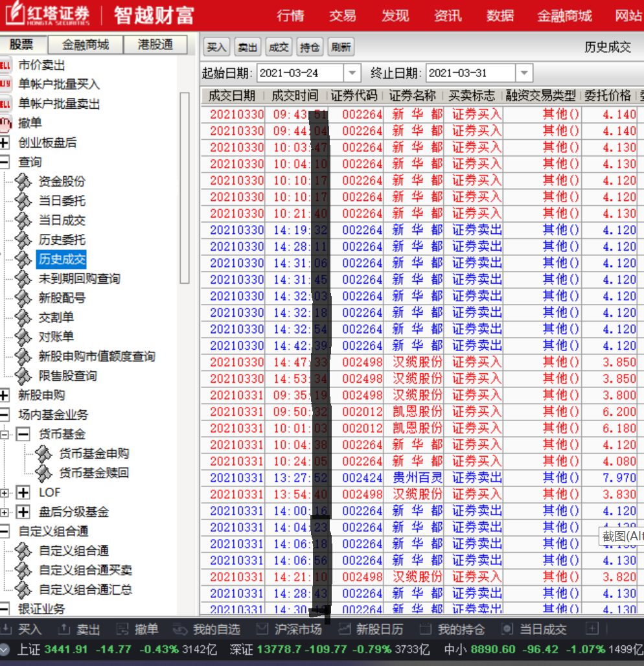Click the 自定义组合通买卖 icon

tap(23, 570)
